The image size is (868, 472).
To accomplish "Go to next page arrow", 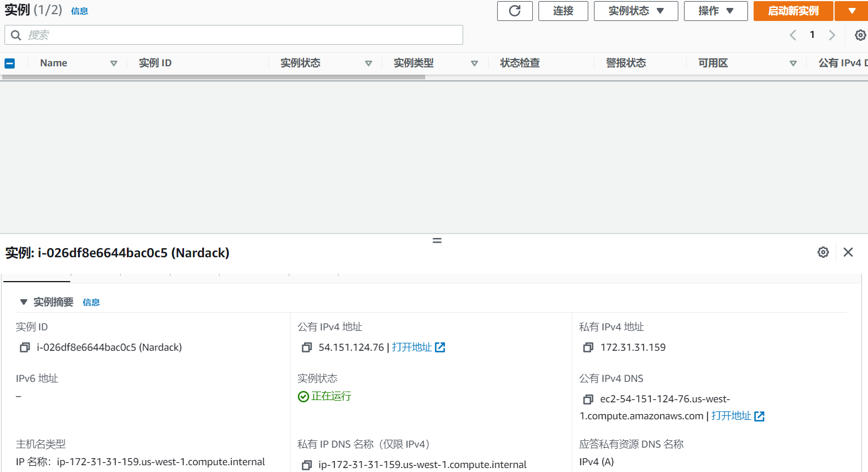I will tap(832, 35).
